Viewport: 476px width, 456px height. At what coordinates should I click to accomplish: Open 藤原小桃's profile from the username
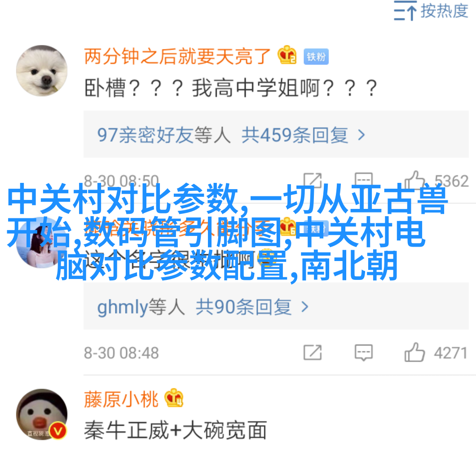click(121, 399)
